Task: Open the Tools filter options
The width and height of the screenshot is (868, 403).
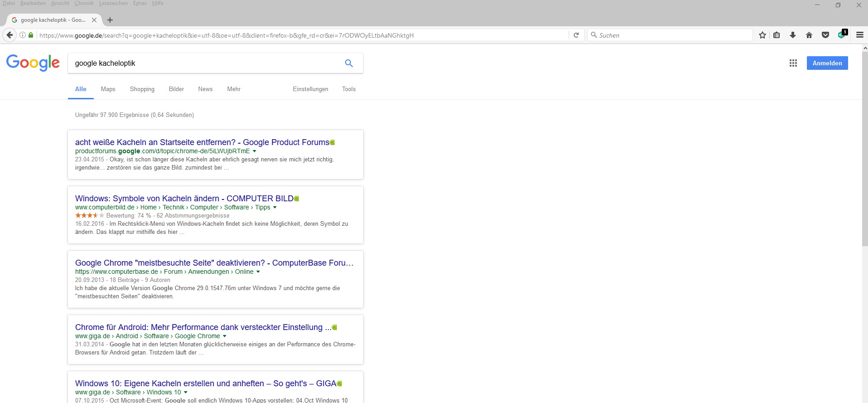Action: [349, 89]
